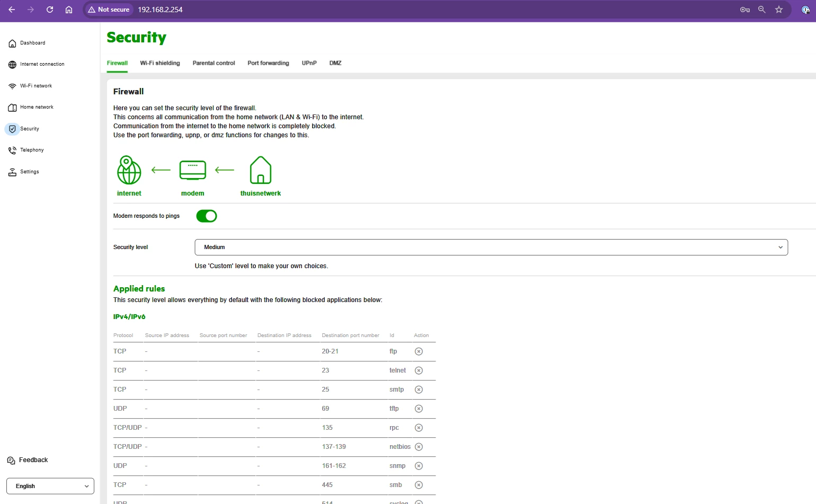The image size is (816, 504).
Task: Click the 20-21 port cell
Action: point(330,351)
